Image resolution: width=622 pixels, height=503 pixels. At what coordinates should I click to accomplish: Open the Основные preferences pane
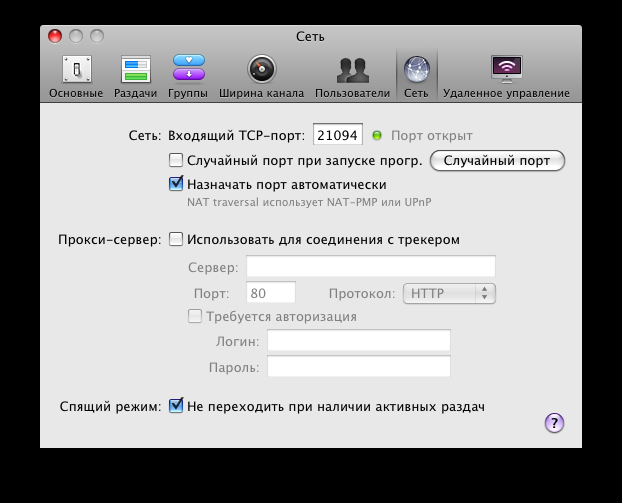click(x=76, y=77)
